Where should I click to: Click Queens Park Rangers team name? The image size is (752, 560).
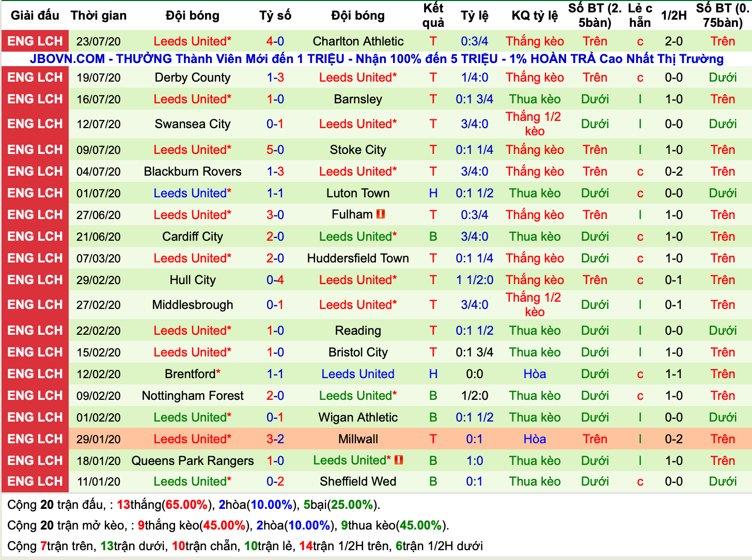click(x=193, y=461)
